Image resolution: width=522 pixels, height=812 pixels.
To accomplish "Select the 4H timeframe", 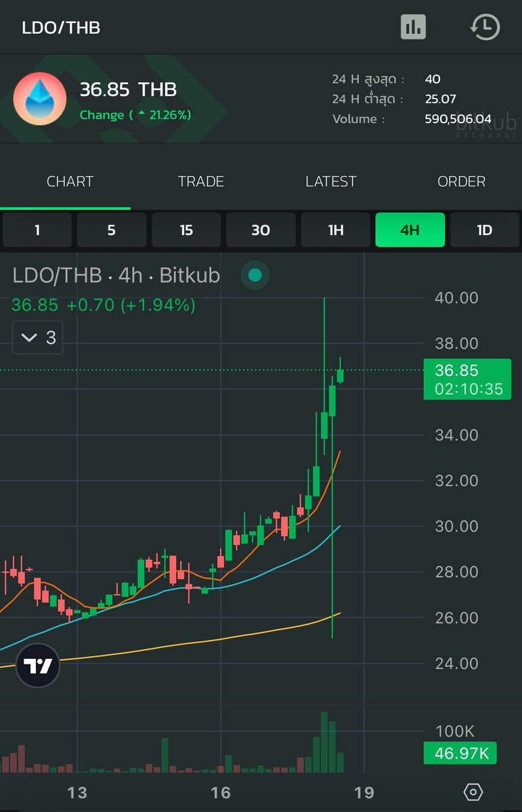I will (x=410, y=230).
